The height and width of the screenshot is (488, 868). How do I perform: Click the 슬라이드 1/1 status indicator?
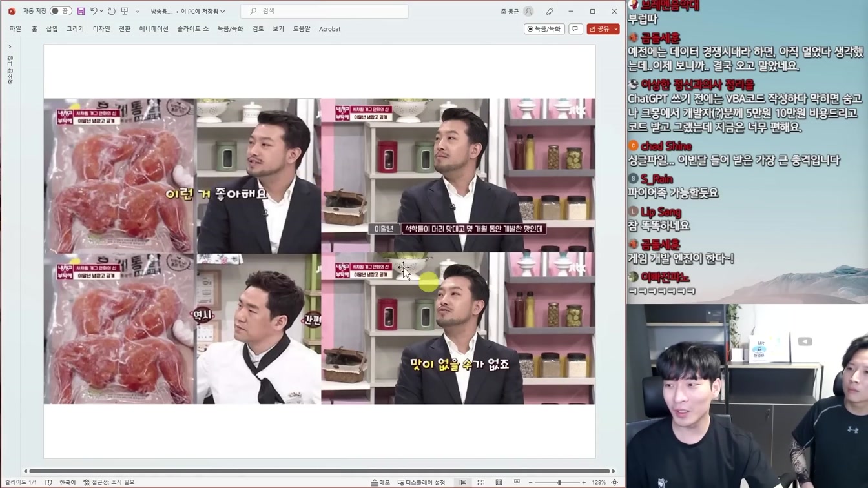coord(21,482)
